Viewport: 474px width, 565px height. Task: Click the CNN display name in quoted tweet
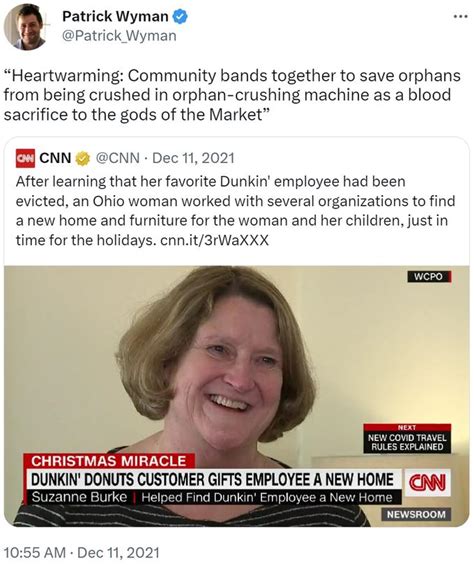point(55,158)
